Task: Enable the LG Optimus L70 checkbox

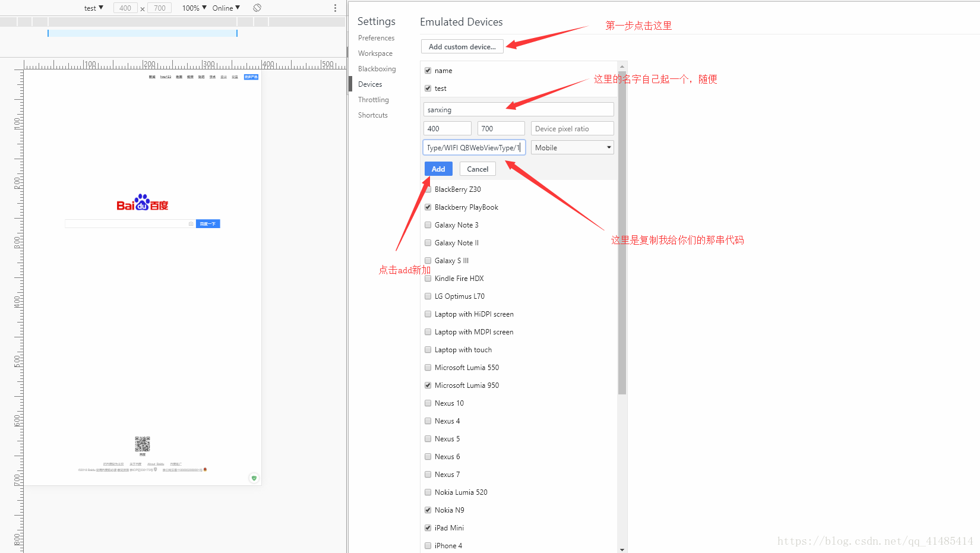Action: click(428, 296)
